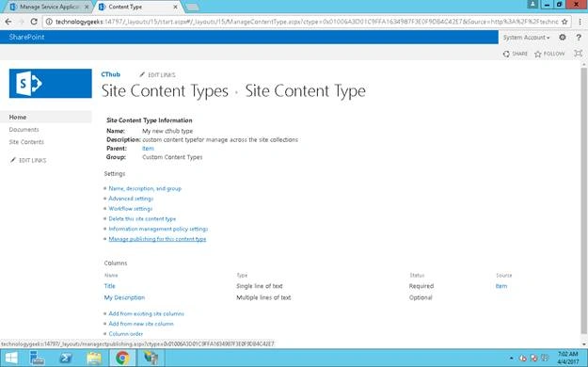Image resolution: width=588 pixels, height=367 pixels.
Task: Go back with the browser arrow
Action: coord(8,22)
